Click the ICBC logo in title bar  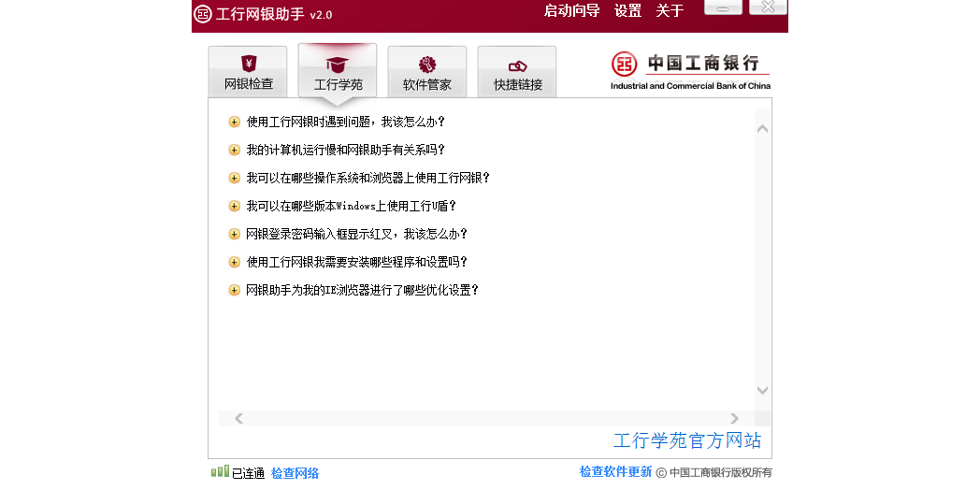203,14
